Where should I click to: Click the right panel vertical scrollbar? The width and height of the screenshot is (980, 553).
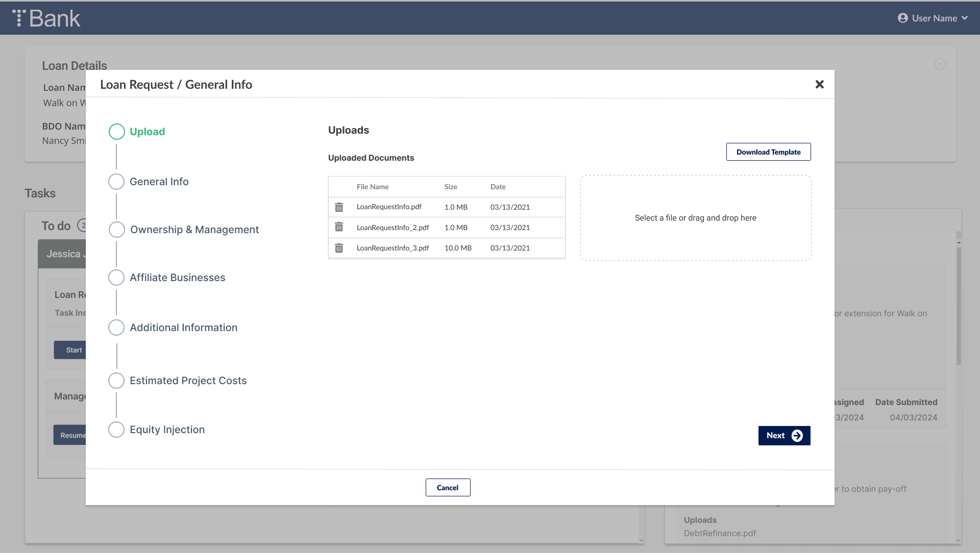pos(959,306)
